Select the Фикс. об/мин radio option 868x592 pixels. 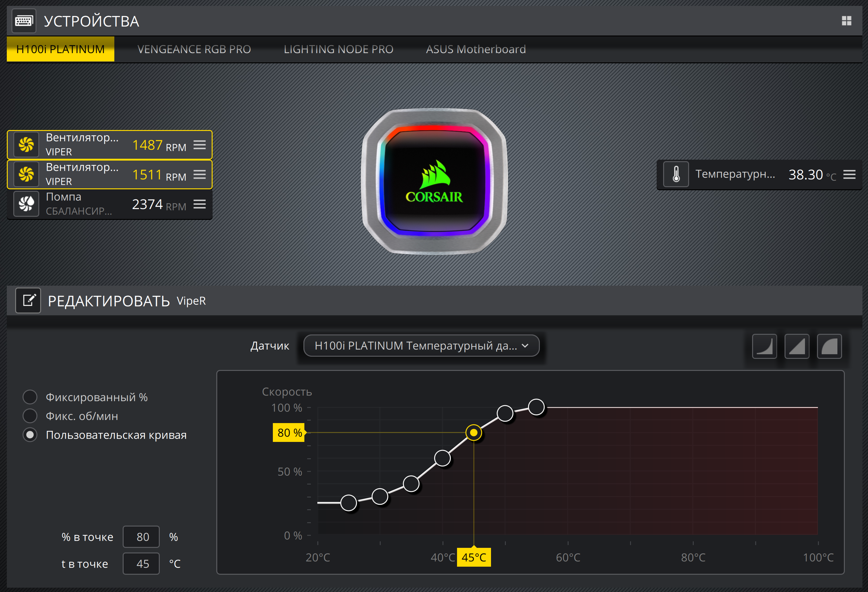click(x=30, y=416)
